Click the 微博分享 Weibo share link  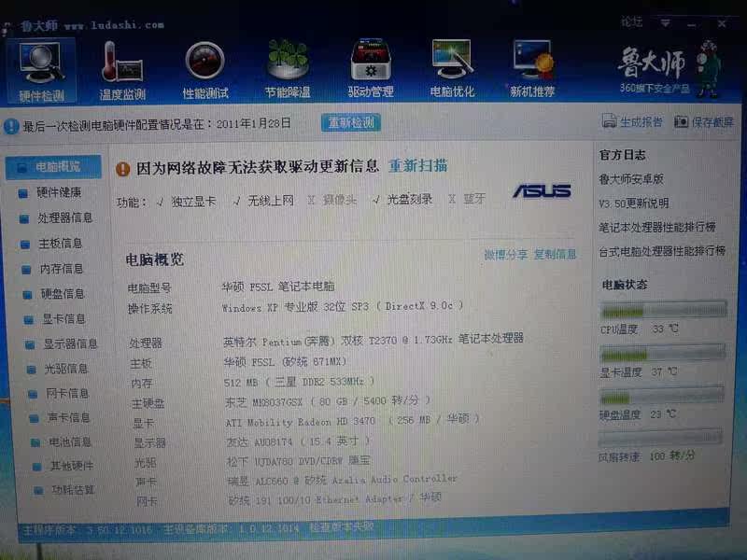[x=506, y=254]
